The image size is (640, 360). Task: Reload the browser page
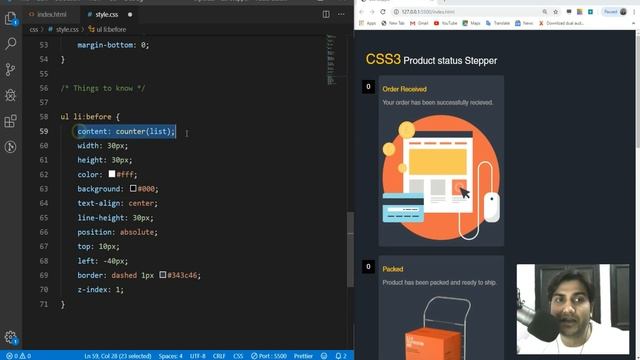coord(382,12)
